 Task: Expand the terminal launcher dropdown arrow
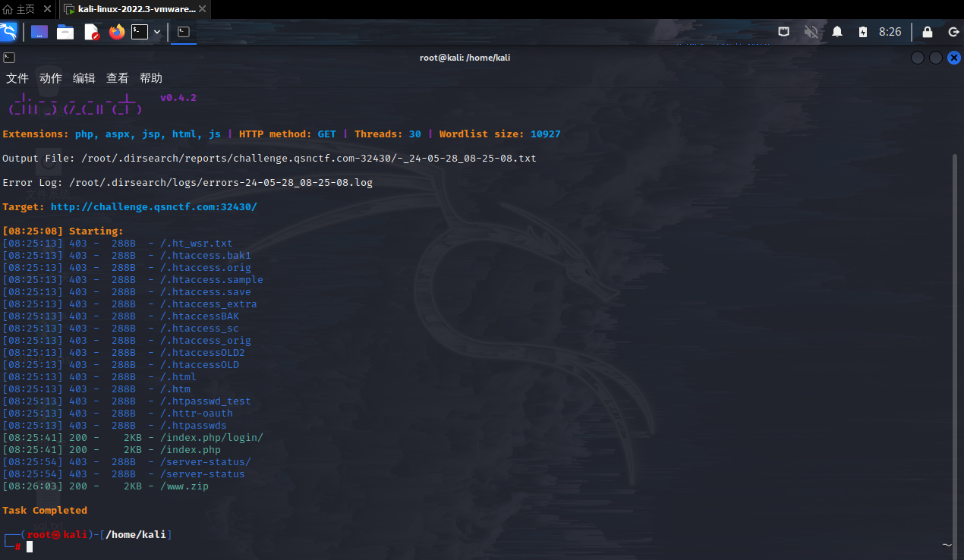point(157,32)
